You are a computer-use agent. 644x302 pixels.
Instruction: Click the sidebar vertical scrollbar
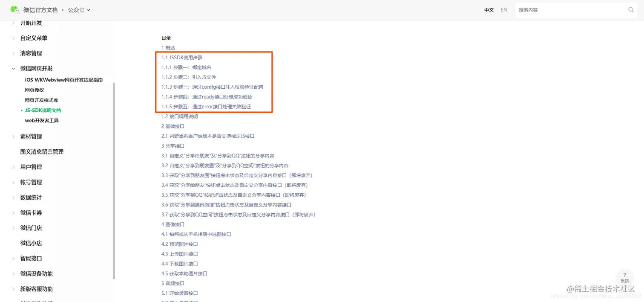point(114,180)
